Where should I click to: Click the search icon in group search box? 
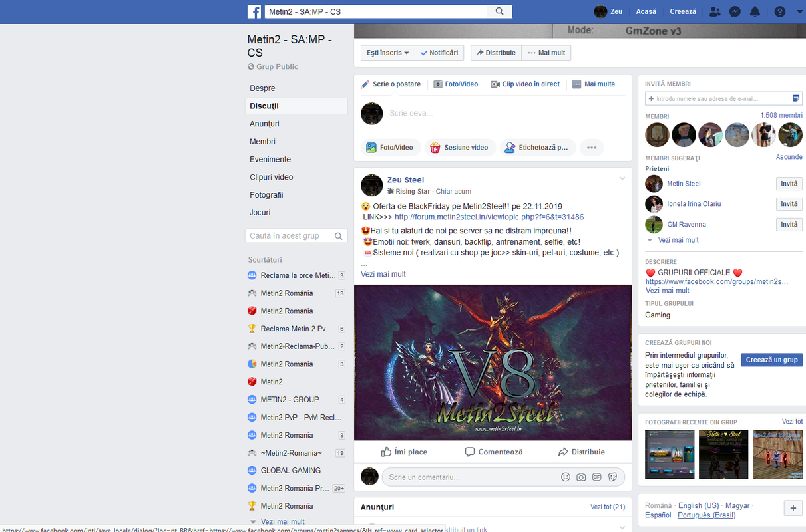point(339,236)
